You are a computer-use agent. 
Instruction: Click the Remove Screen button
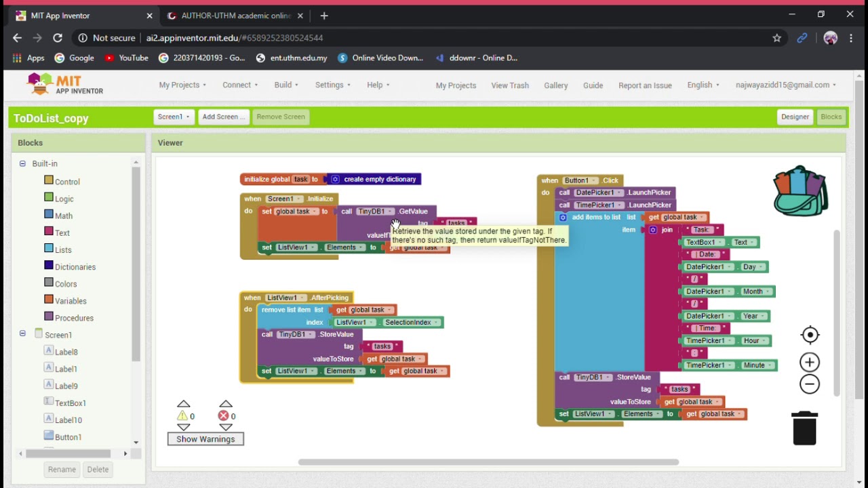coord(281,117)
